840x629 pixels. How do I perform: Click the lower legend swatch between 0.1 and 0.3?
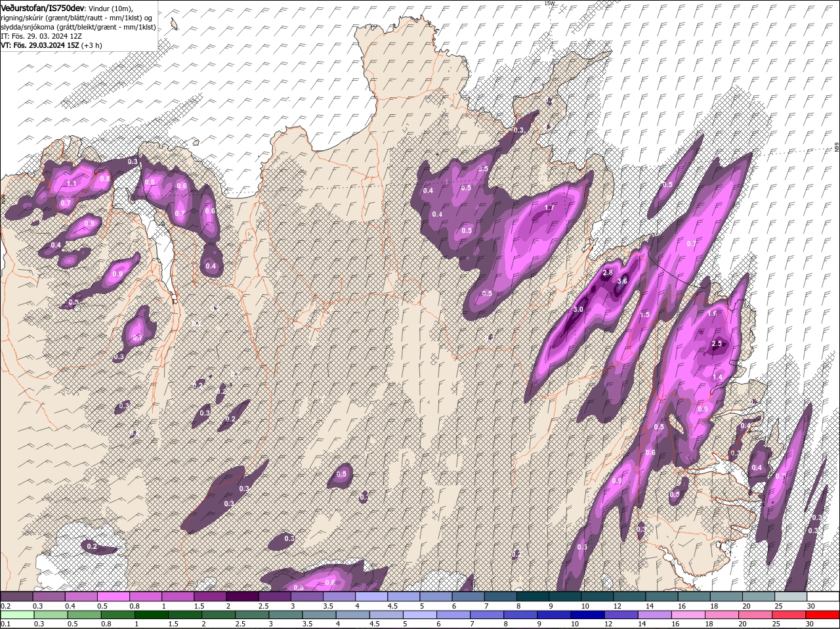click(17, 615)
